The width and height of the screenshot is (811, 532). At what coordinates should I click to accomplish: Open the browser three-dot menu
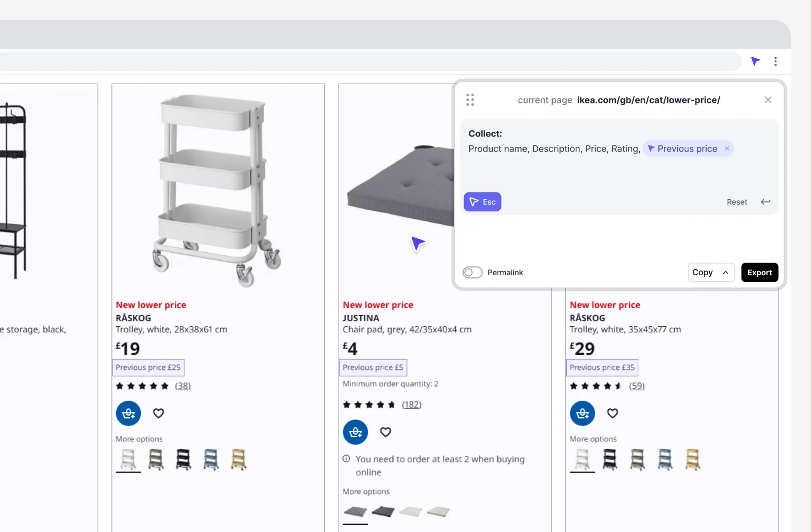click(x=776, y=61)
